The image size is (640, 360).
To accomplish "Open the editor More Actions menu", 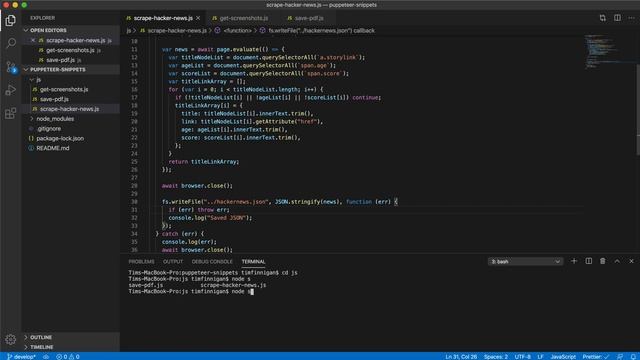I will pos(631,18).
